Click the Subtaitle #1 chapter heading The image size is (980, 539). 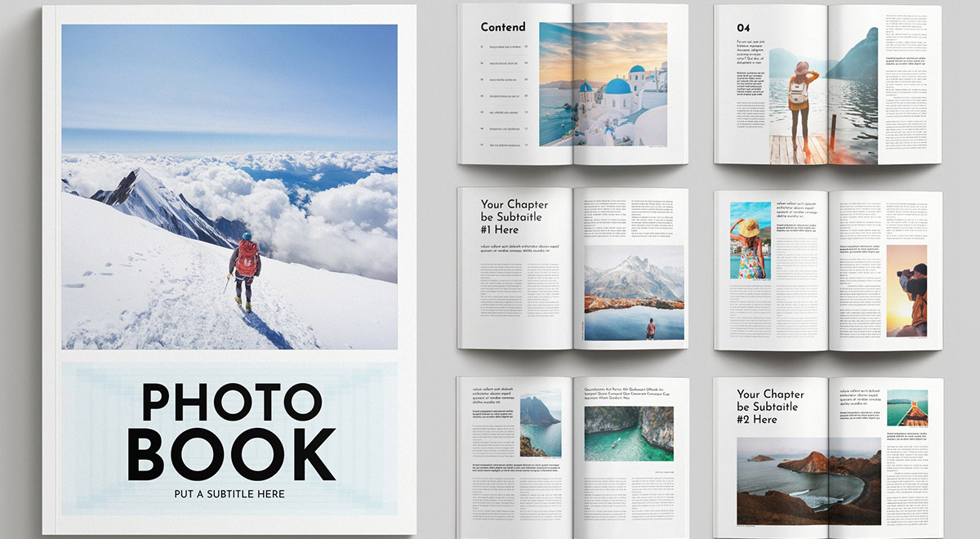[514, 217]
